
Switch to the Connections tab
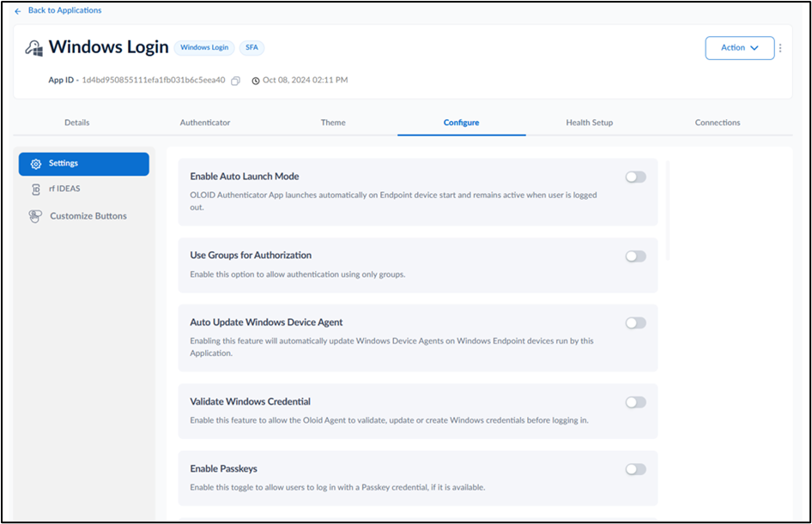718,123
